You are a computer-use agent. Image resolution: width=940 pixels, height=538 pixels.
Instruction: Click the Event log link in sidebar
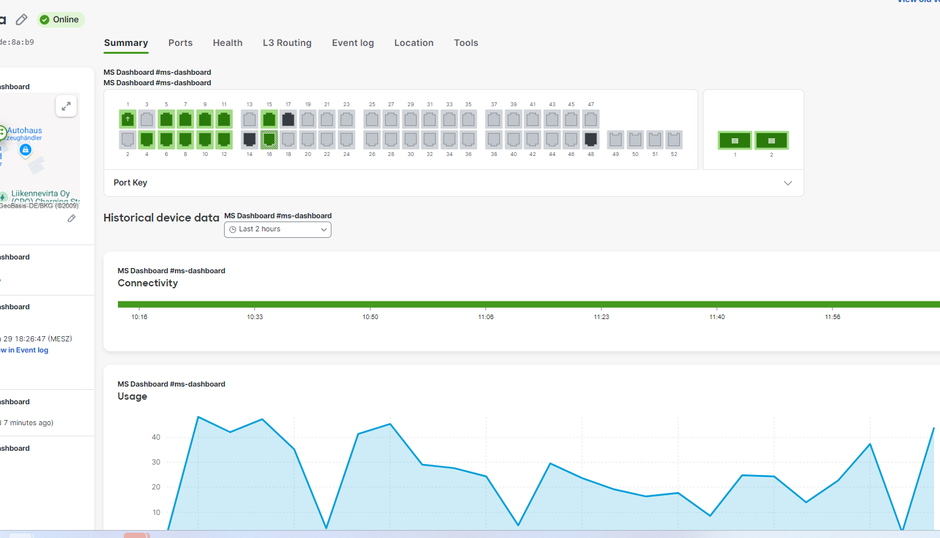25,350
